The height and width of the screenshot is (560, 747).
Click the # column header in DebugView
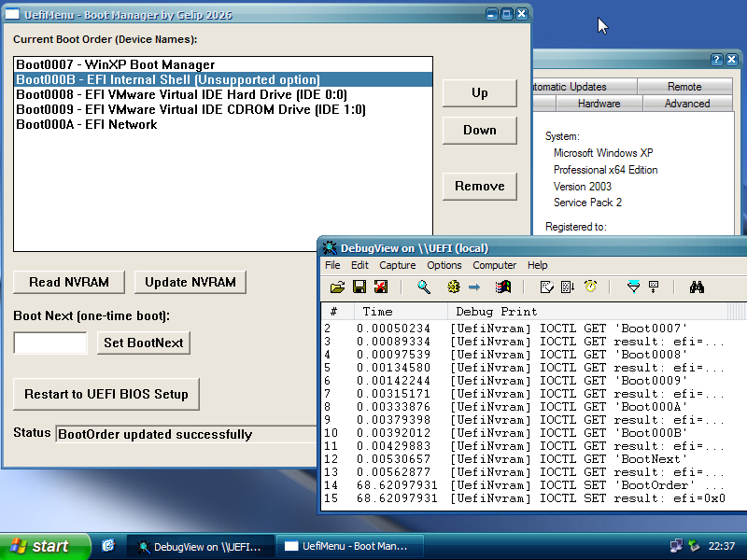(338, 312)
